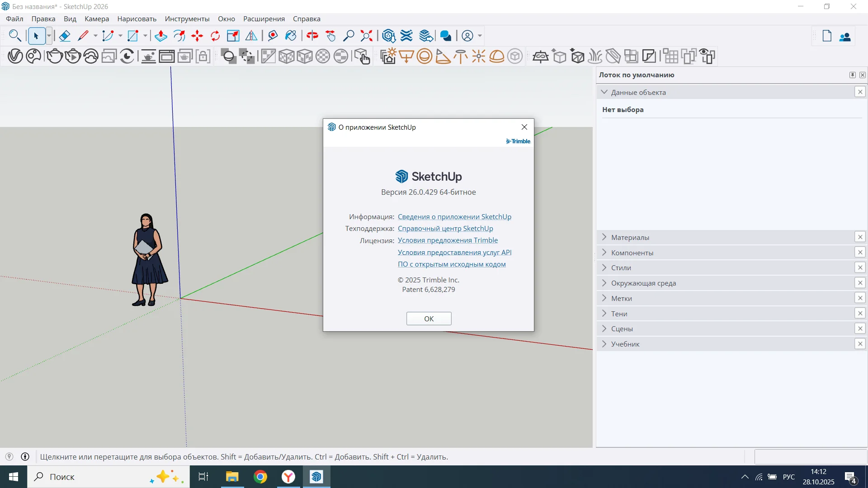
Task: Open V-Ray Asset Editor icon
Action: click(15, 56)
